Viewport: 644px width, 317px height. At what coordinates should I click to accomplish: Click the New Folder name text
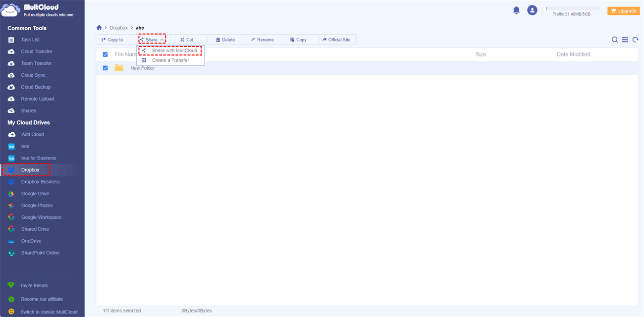pyautogui.click(x=143, y=68)
